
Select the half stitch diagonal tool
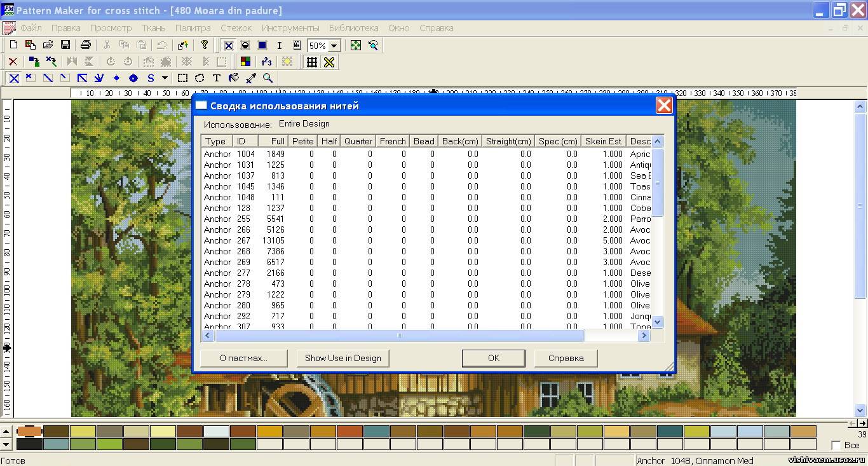coord(48,78)
